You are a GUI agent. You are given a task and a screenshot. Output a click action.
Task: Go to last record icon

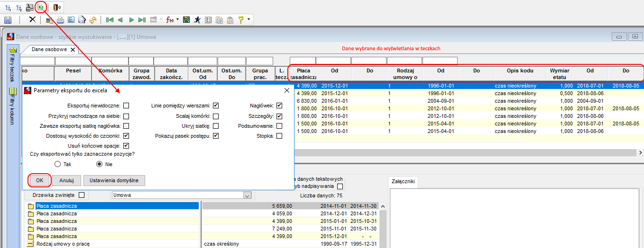142,20
